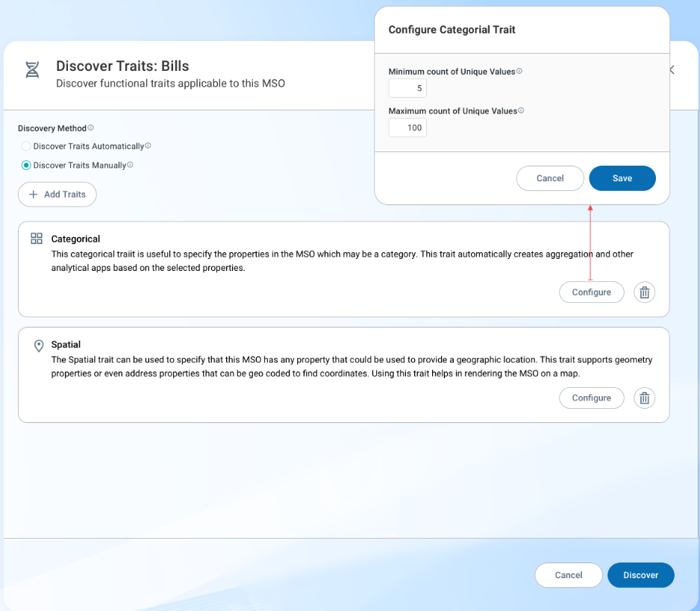Click the Categorical trait grid icon

click(37, 239)
